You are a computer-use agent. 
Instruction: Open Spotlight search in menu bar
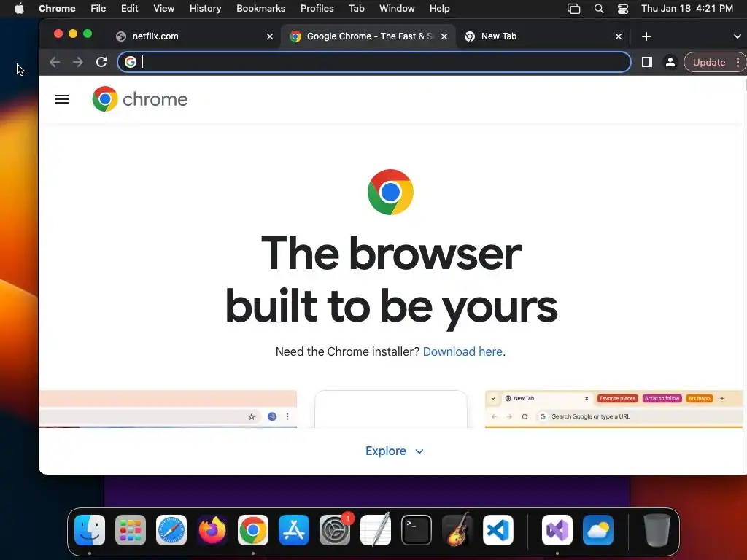[x=599, y=9]
